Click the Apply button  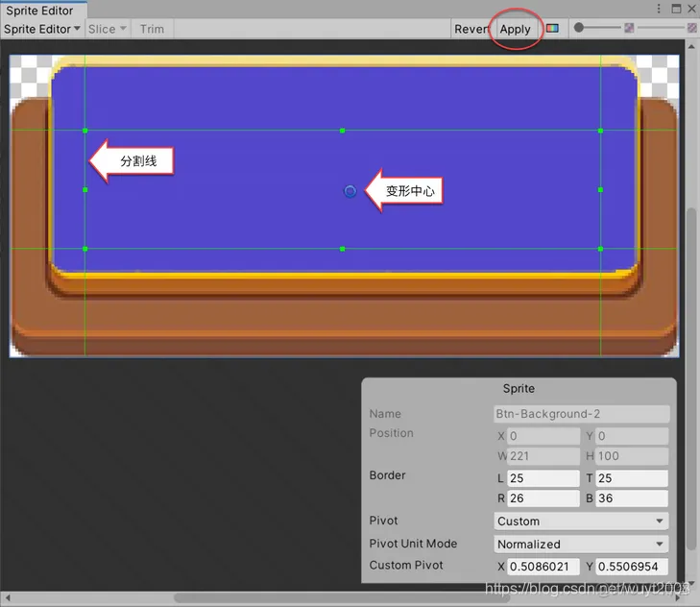515,29
